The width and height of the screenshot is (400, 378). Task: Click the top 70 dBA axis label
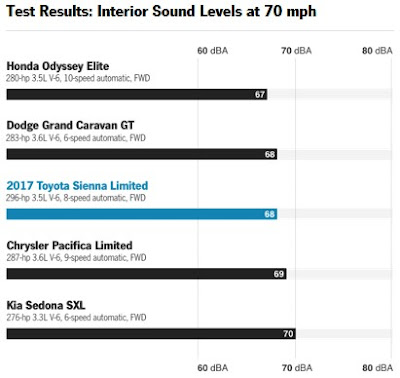297,51
